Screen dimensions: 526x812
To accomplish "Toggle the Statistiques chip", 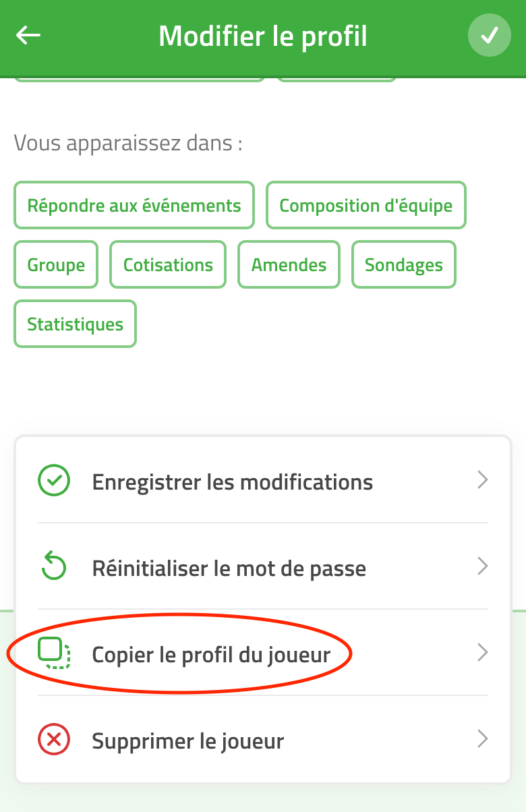I will (x=75, y=324).
